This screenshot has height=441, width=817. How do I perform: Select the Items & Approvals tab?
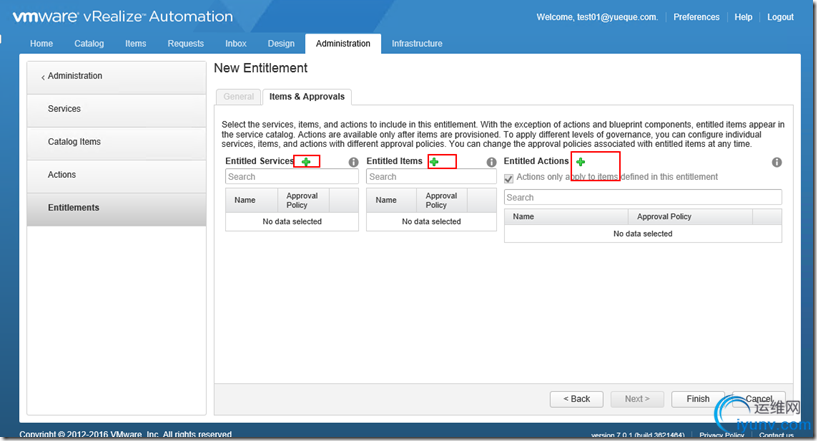[x=307, y=96]
